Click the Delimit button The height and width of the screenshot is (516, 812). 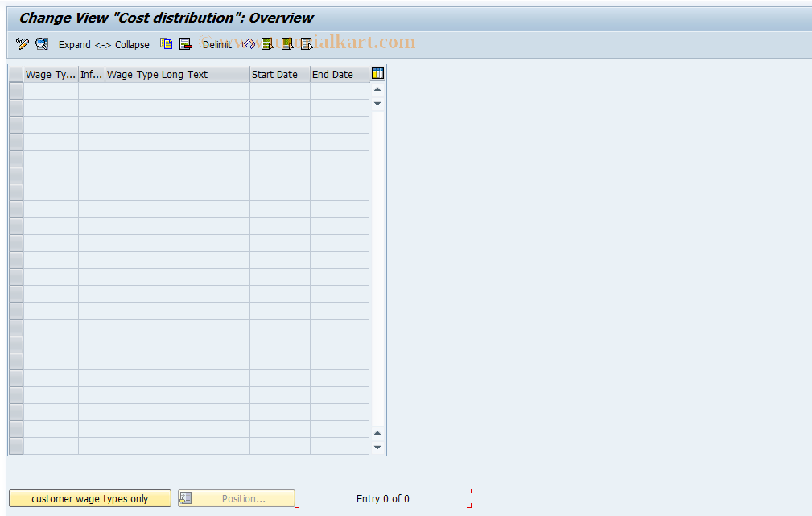216,44
